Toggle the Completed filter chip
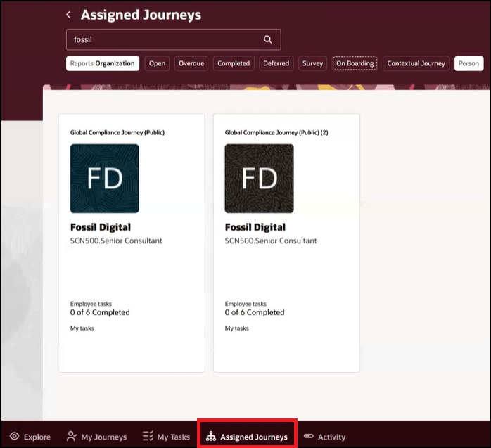 tap(234, 63)
